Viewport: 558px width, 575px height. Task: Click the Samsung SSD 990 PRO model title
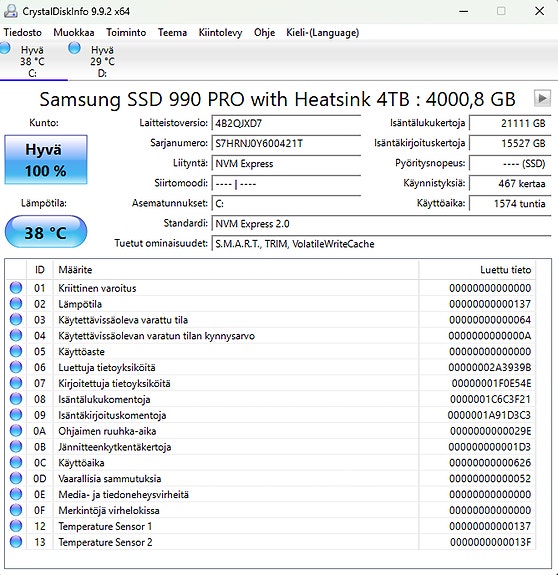[278, 99]
